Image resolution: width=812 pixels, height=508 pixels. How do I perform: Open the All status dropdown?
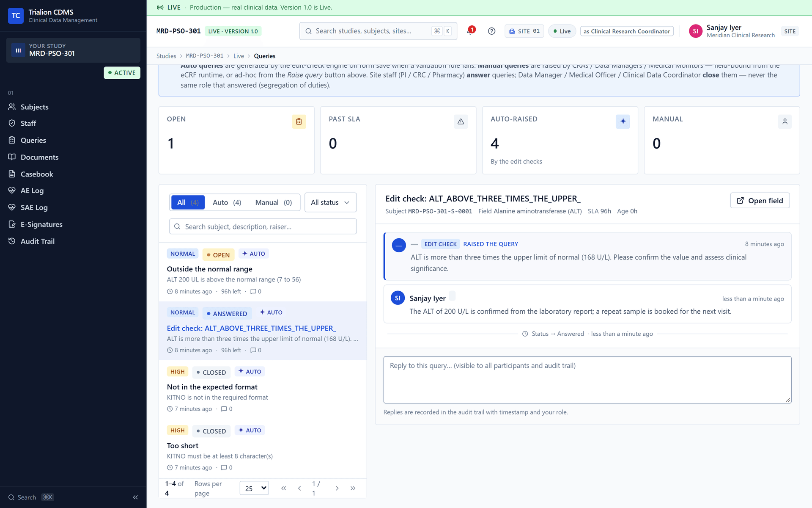[330, 202]
